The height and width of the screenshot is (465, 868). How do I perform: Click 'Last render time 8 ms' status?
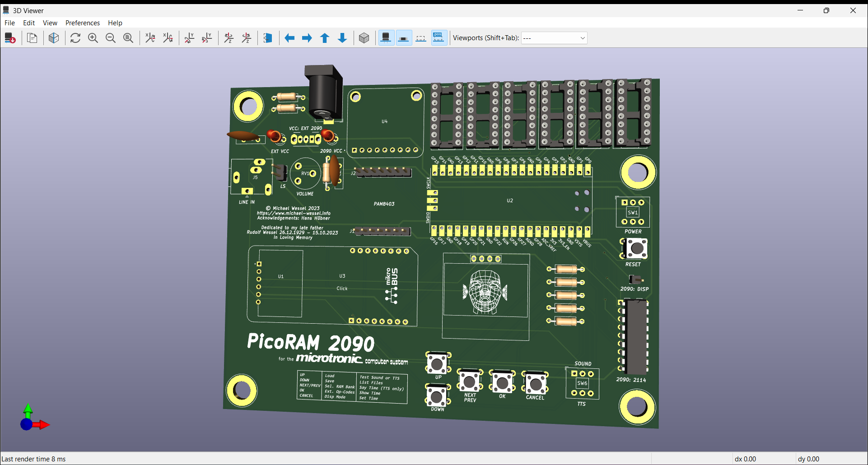[x=34, y=459]
